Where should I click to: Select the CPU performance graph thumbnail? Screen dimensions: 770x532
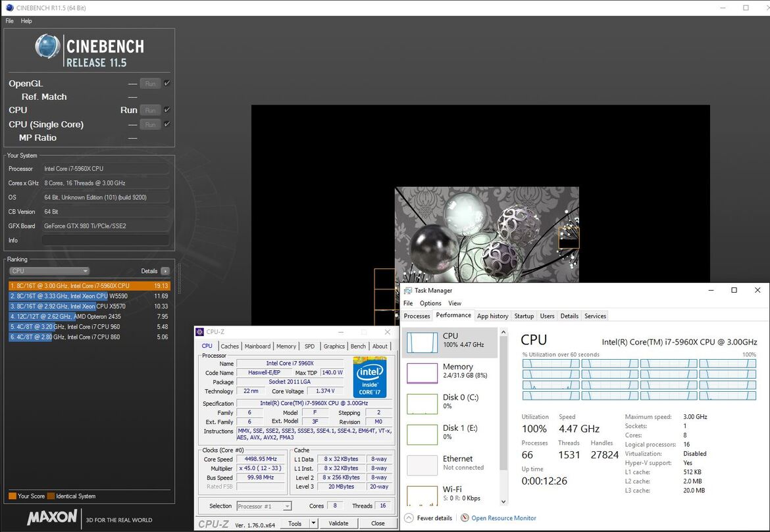422,343
